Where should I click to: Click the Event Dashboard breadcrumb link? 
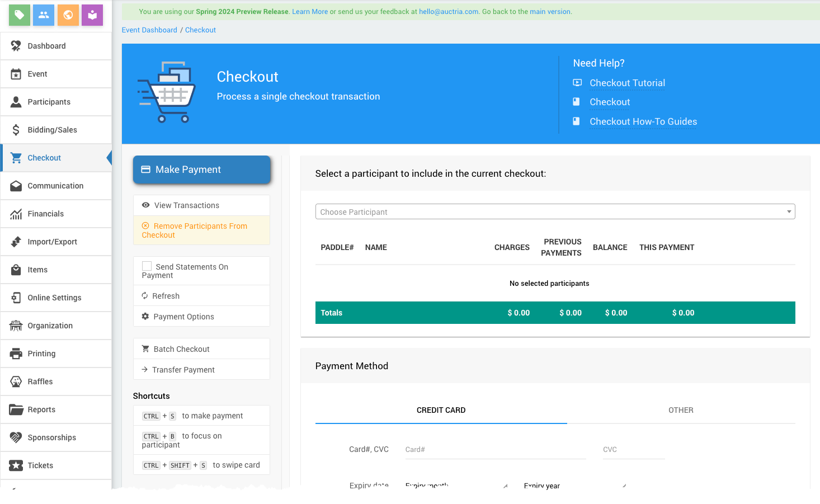point(149,30)
